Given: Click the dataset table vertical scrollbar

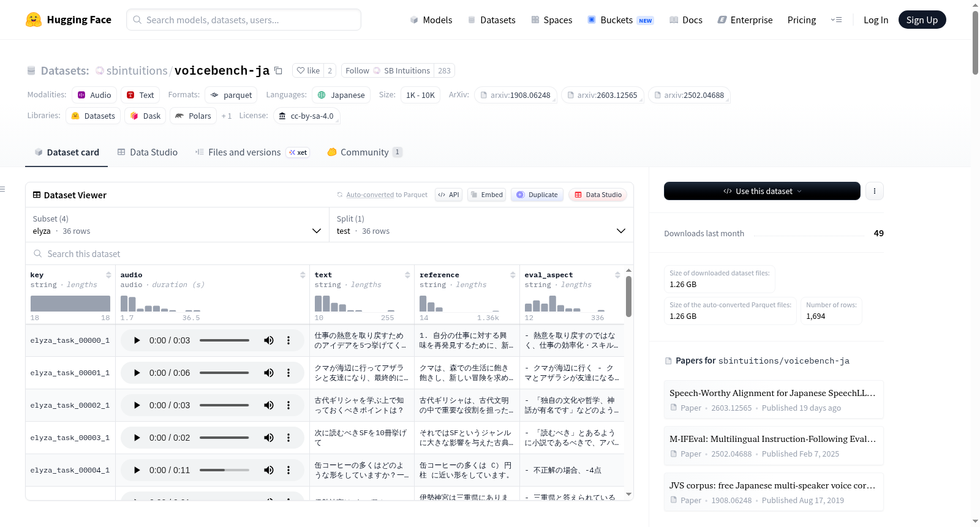Looking at the screenshot, I should (628, 296).
